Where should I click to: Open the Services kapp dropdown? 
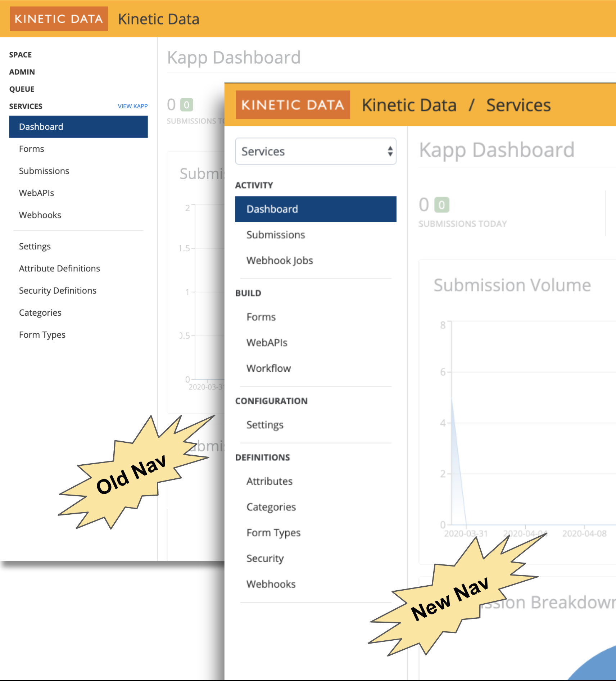tap(316, 151)
